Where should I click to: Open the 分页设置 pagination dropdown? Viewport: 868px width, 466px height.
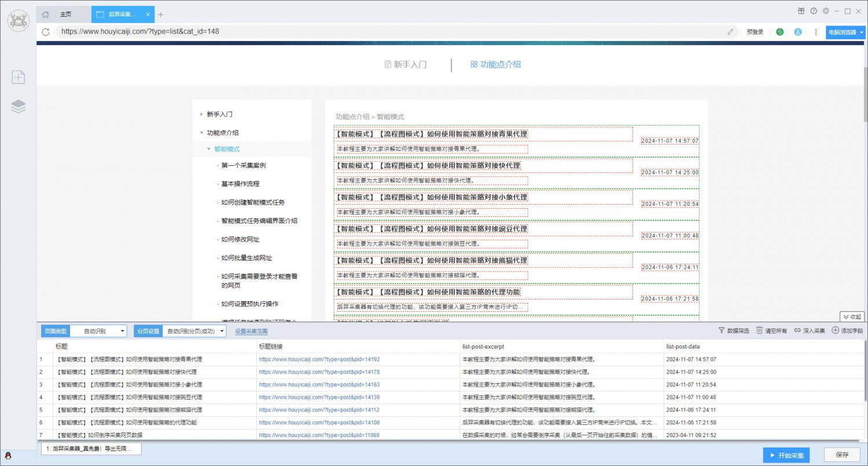(194, 331)
